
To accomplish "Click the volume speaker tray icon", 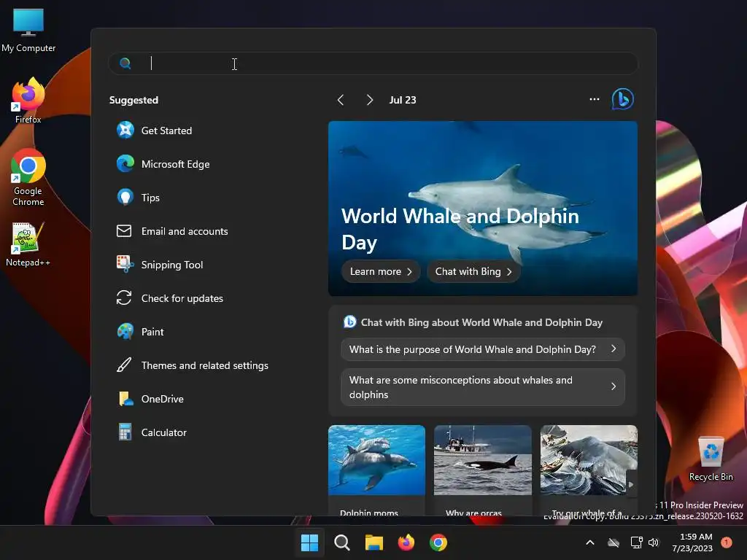I will tap(654, 542).
